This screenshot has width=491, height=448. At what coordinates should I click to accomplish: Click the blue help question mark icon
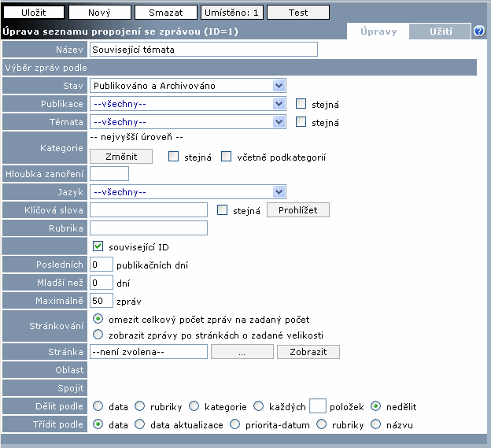coord(479,31)
